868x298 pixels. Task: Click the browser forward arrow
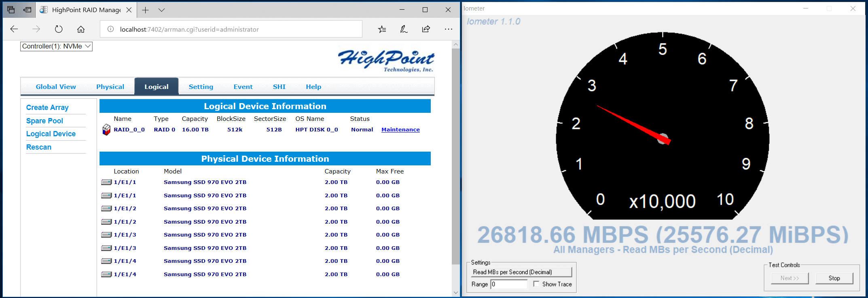36,29
